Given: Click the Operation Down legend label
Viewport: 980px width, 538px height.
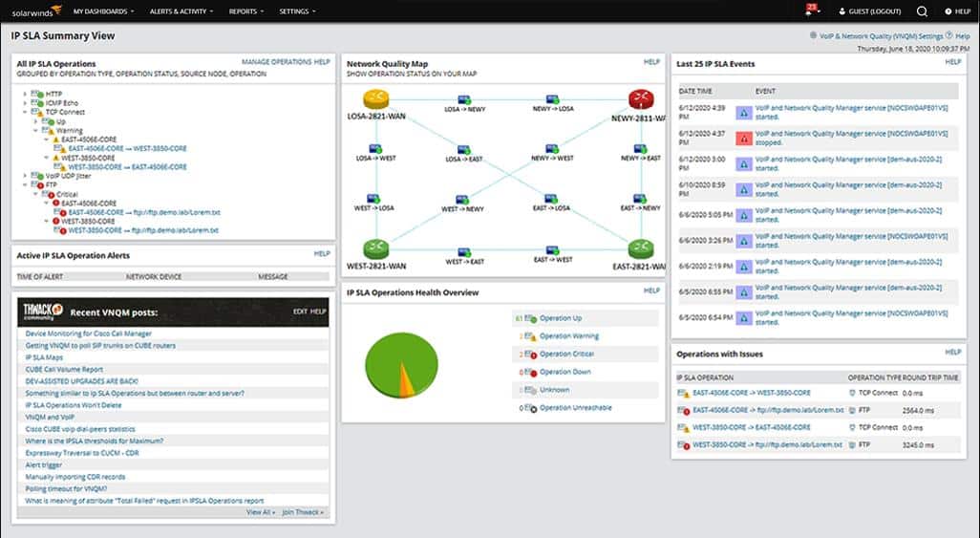Looking at the screenshot, I should pos(565,372).
